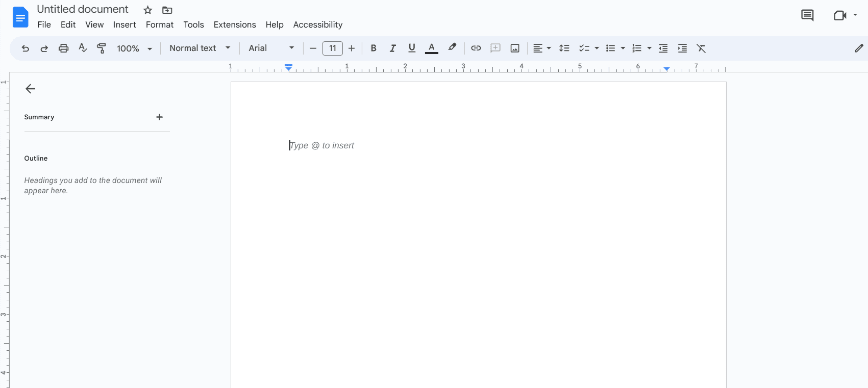The height and width of the screenshot is (388, 868).
Task: Open the Accessibility menu
Action: [x=318, y=24]
